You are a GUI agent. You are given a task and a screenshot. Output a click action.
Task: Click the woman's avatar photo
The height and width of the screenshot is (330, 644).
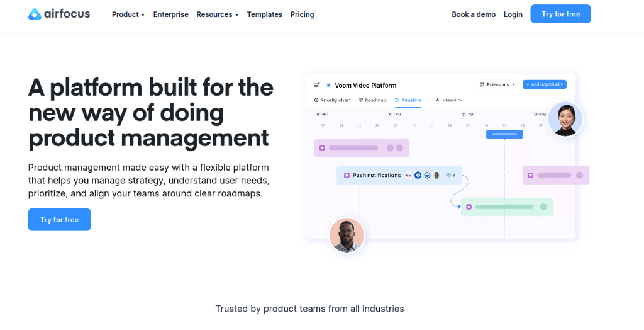(x=565, y=119)
